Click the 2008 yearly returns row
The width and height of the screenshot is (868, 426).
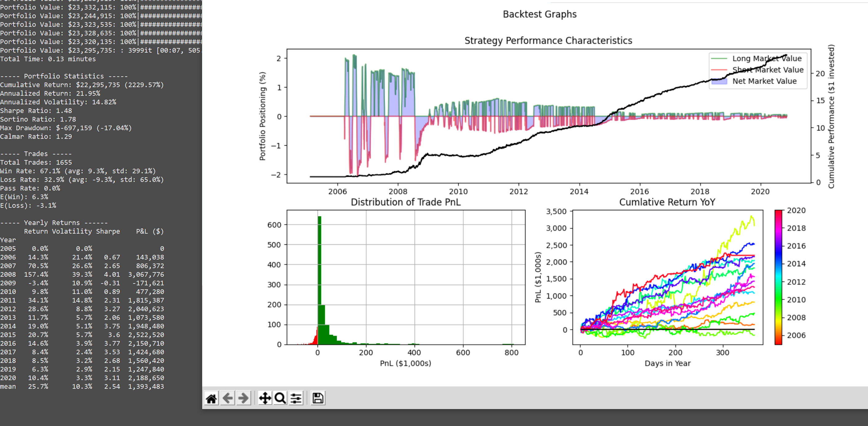pos(82,275)
